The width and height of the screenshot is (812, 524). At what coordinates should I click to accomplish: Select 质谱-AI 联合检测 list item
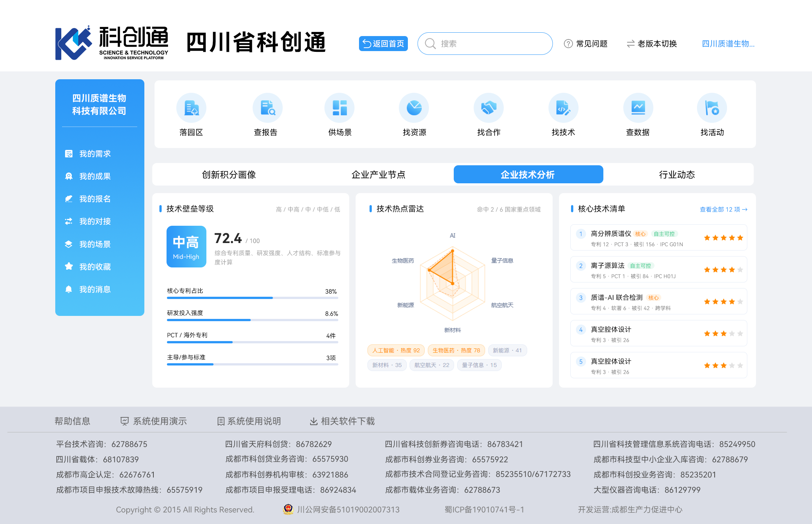pyautogui.click(x=659, y=301)
